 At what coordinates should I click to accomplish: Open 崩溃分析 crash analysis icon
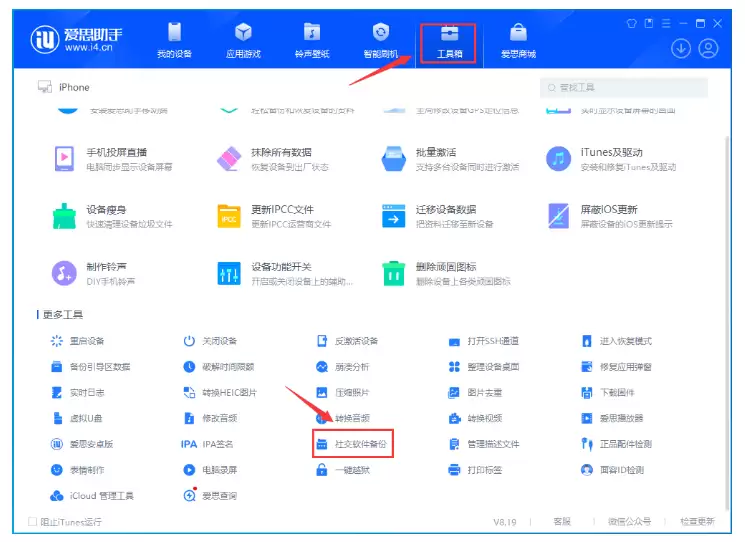click(322, 367)
